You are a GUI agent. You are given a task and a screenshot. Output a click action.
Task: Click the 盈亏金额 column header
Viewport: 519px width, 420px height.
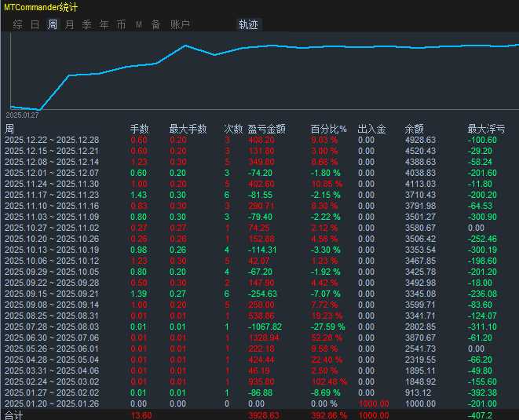[266, 129]
